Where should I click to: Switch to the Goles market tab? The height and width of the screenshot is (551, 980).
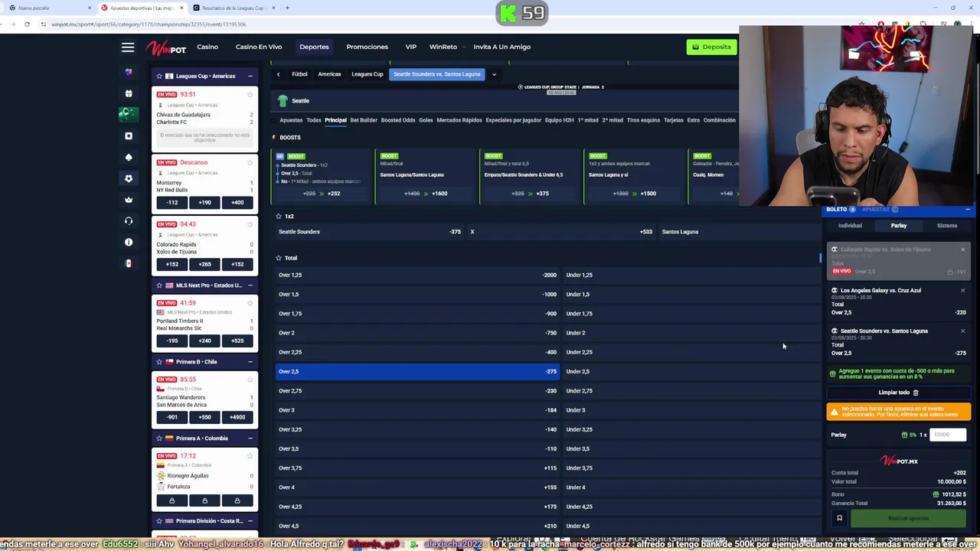point(426,120)
